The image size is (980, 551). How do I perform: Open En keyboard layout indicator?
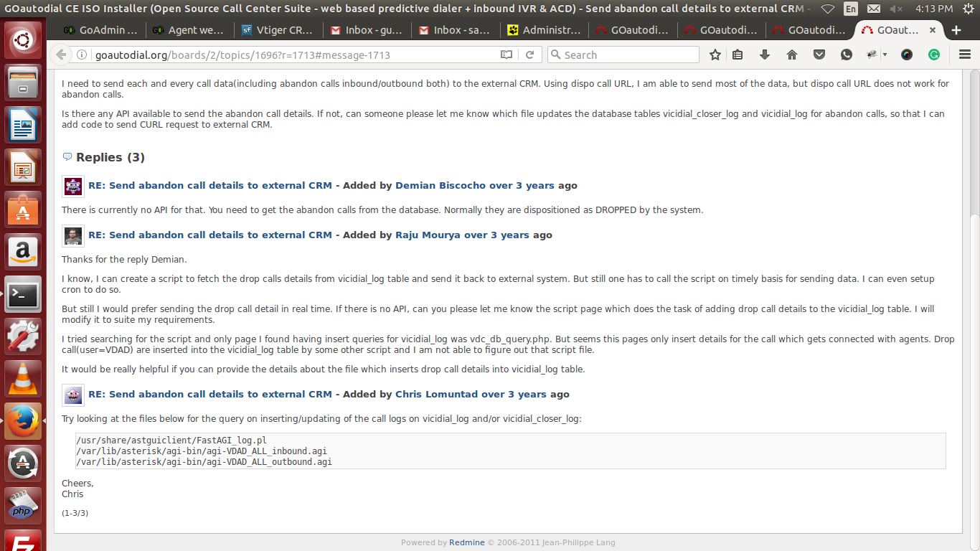(x=851, y=9)
